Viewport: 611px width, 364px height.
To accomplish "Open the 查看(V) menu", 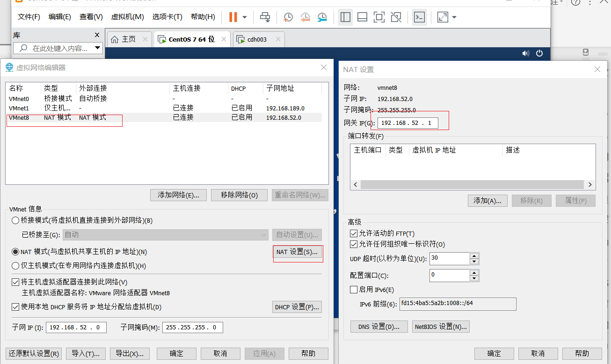I will point(91,17).
